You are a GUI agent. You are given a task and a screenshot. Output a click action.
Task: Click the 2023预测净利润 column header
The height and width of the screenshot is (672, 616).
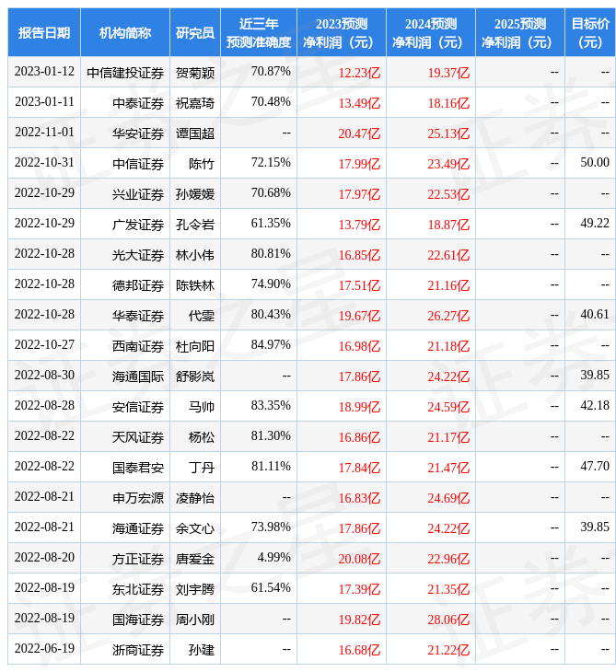click(341, 33)
